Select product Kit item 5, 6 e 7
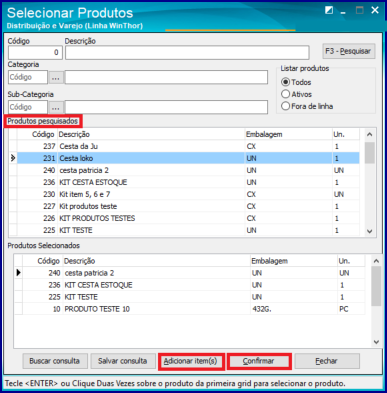The width and height of the screenshot is (387, 393). point(188,194)
